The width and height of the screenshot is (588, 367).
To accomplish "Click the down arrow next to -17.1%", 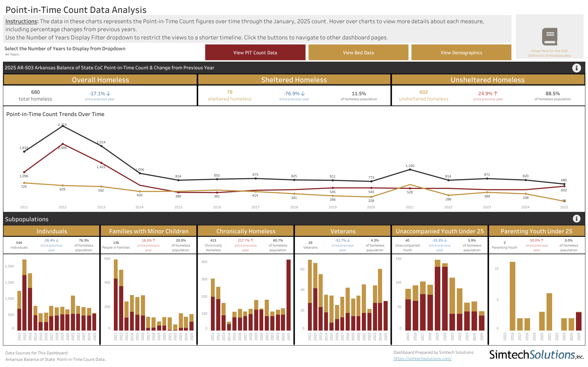I will pyautogui.click(x=108, y=93).
